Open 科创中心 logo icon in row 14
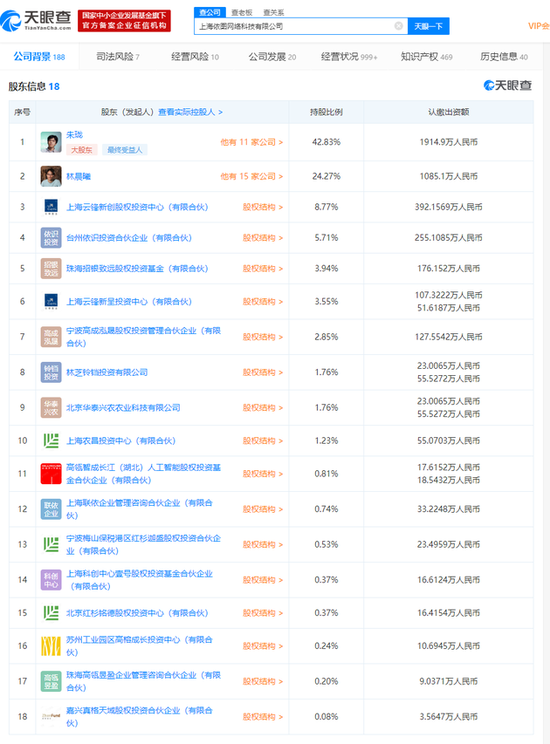Viewport: 550px width, 744px height. click(x=51, y=580)
